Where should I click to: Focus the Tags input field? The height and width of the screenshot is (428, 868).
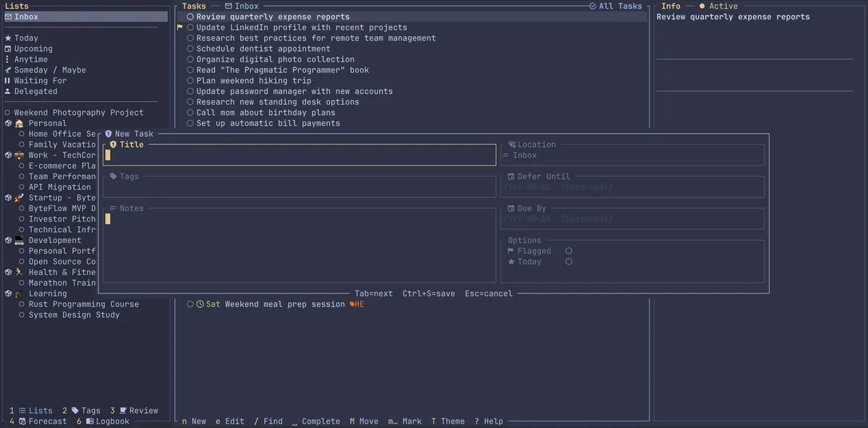pyautogui.click(x=299, y=187)
